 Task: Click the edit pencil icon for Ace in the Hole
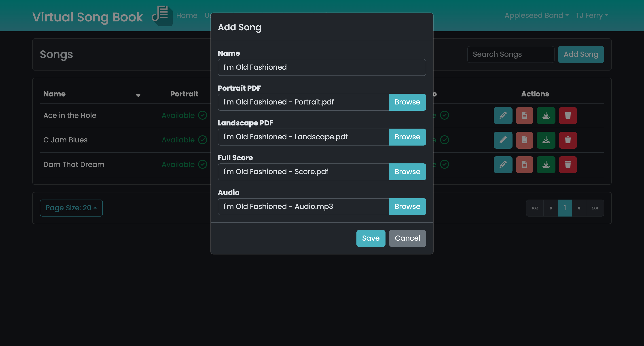click(x=502, y=115)
